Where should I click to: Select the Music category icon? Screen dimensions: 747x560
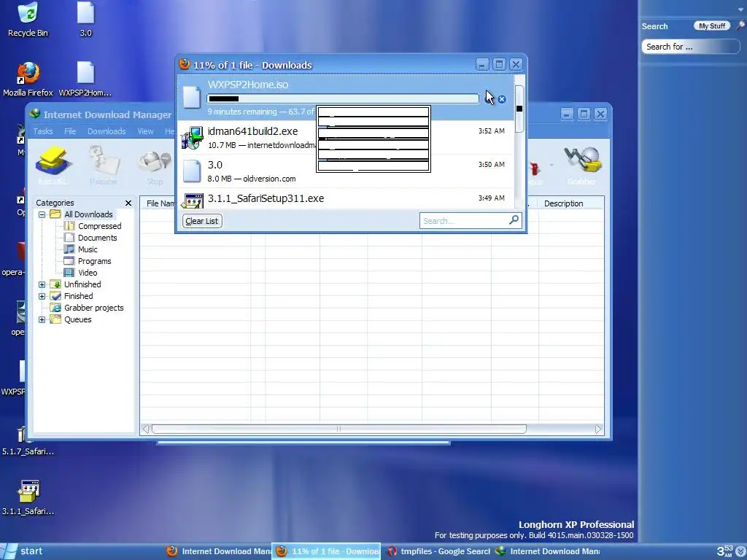click(x=69, y=249)
